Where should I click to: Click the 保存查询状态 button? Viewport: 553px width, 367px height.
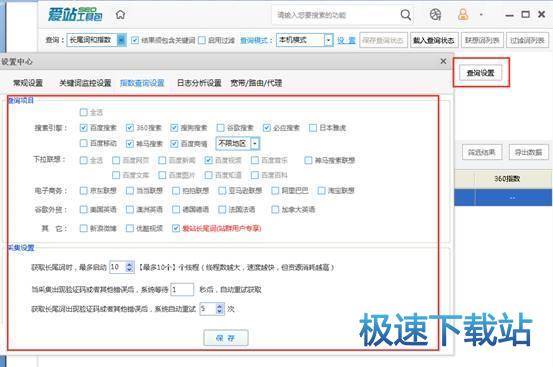point(383,40)
